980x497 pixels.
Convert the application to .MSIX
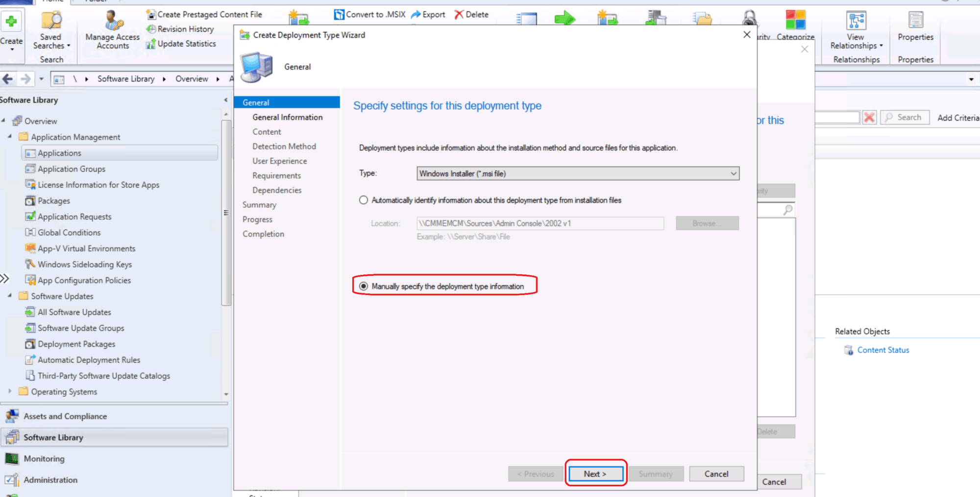tap(369, 14)
